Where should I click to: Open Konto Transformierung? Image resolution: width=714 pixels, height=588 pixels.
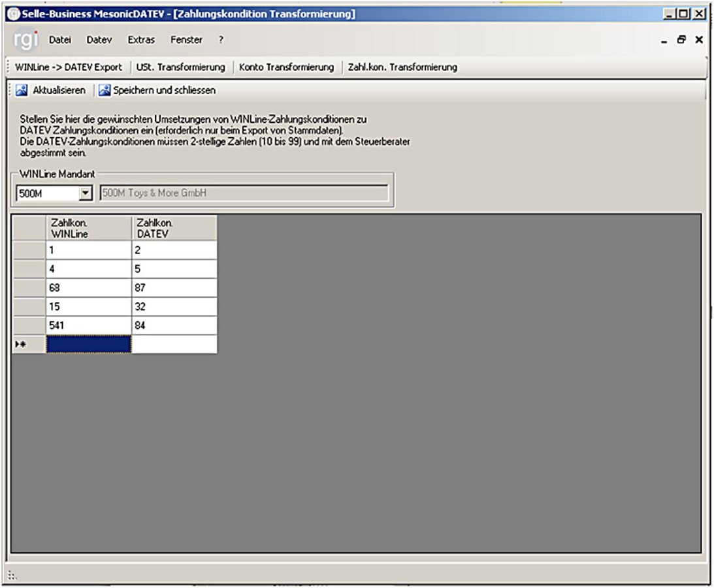point(286,67)
